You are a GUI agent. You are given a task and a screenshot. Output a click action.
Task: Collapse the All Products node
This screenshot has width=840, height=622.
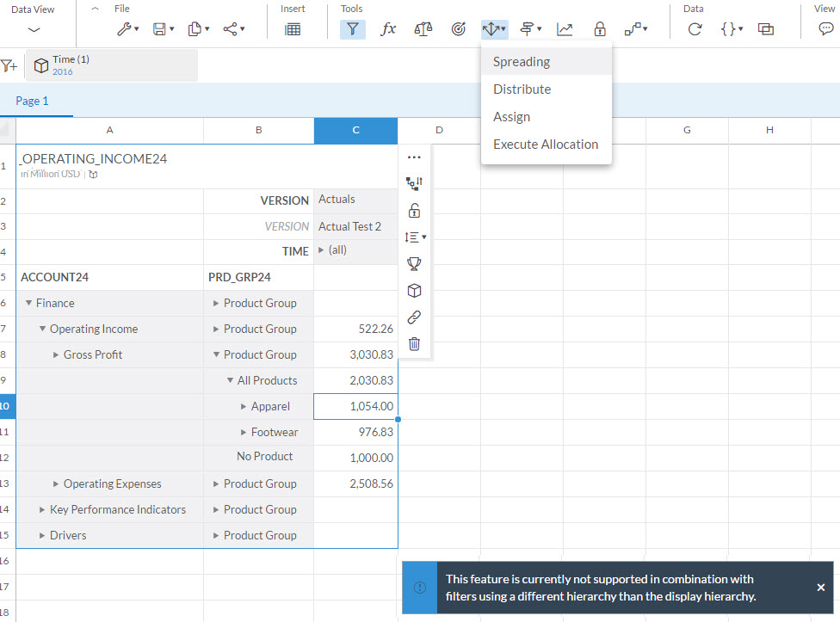[230, 380]
